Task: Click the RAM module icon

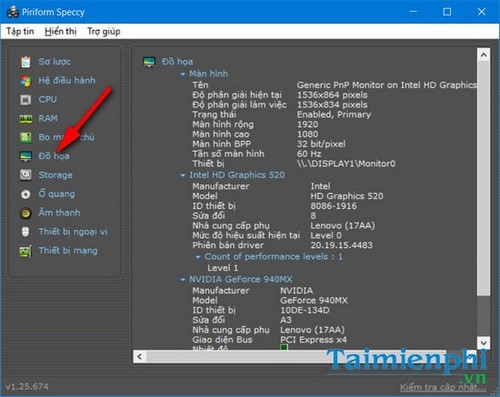Action: 26,119
